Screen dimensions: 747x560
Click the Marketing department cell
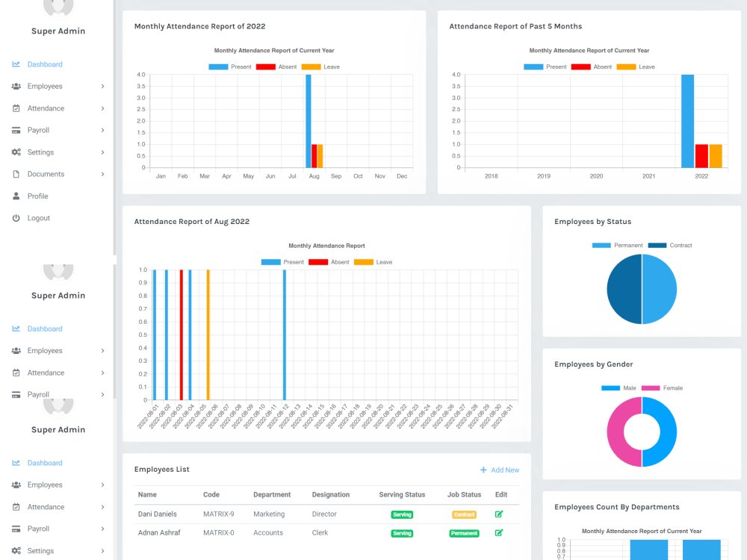[269, 514]
